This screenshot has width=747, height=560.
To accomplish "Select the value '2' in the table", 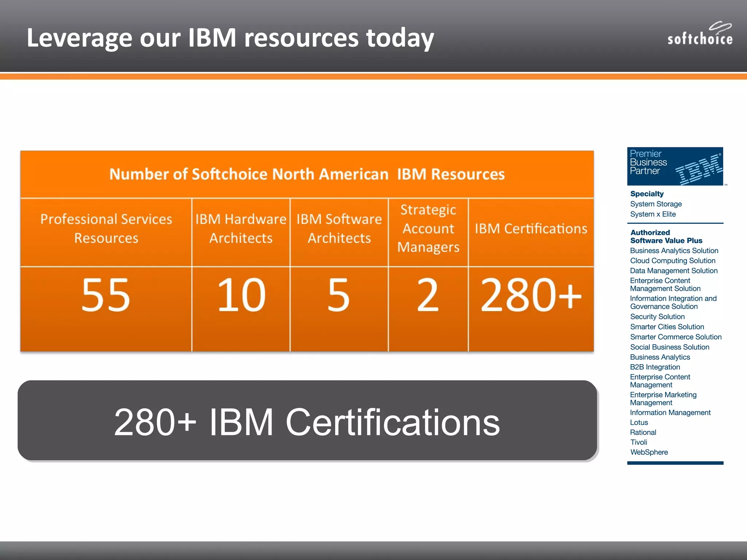I will click(x=428, y=295).
